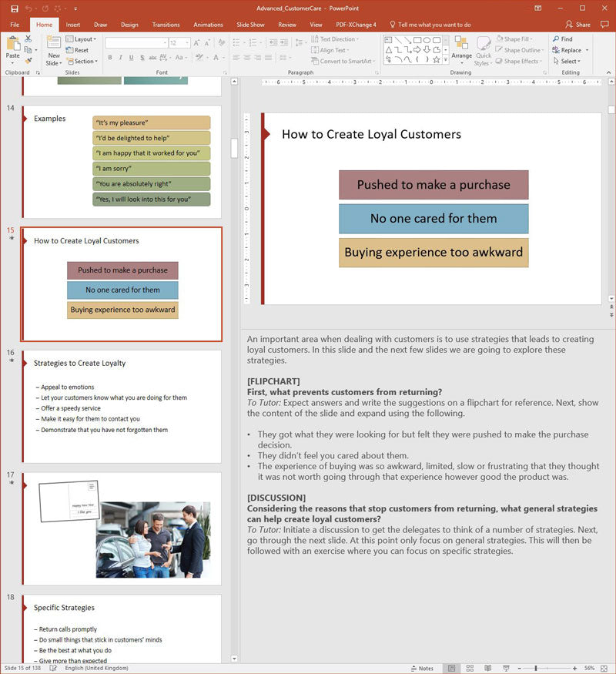616x674 pixels.
Task: Click the Cut scissors icon
Action: 28,39
